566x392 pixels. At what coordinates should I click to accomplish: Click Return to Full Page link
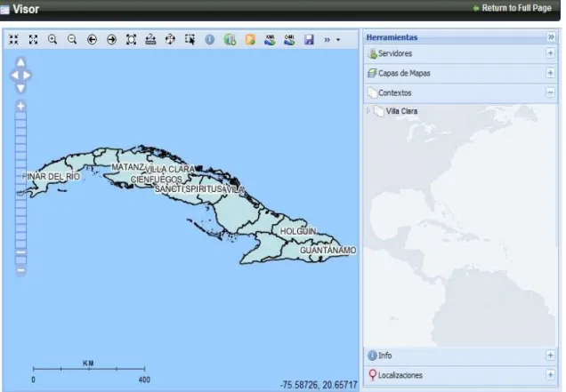(516, 8)
